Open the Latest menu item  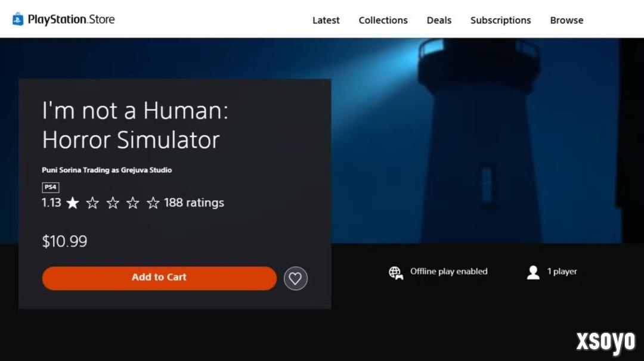(x=326, y=20)
